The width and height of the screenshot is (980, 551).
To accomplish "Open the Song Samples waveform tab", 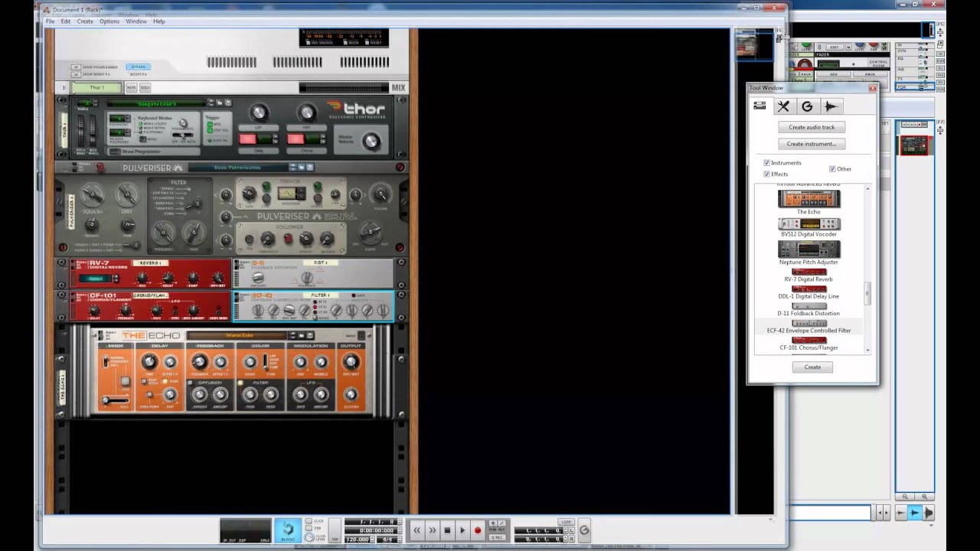I will [x=831, y=106].
